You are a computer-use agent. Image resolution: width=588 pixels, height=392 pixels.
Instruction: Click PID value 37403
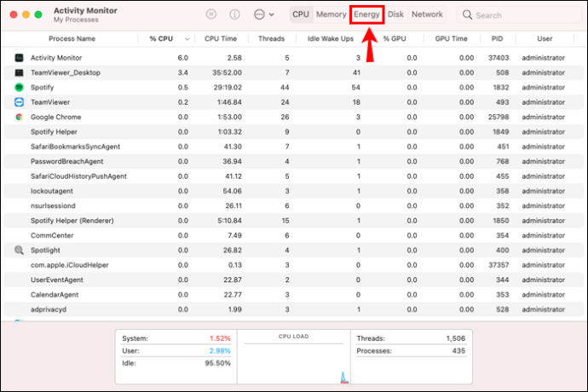click(499, 58)
